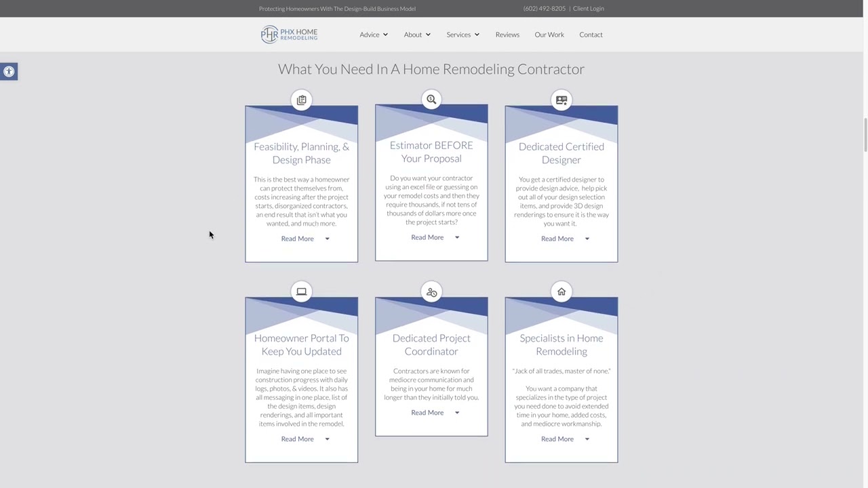Open the Our Work page
The width and height of the screenshot is (868, 488).
click(x=549, y=35)
